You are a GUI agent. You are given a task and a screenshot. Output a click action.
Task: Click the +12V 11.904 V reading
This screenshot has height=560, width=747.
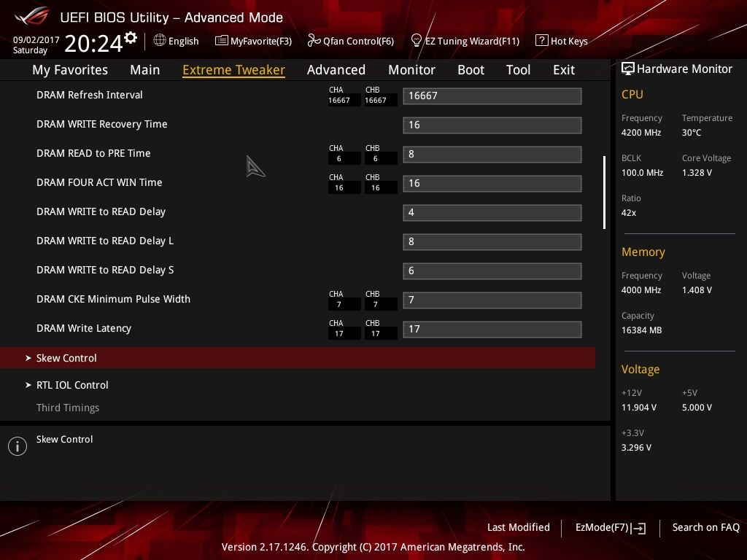coord(639,408)
